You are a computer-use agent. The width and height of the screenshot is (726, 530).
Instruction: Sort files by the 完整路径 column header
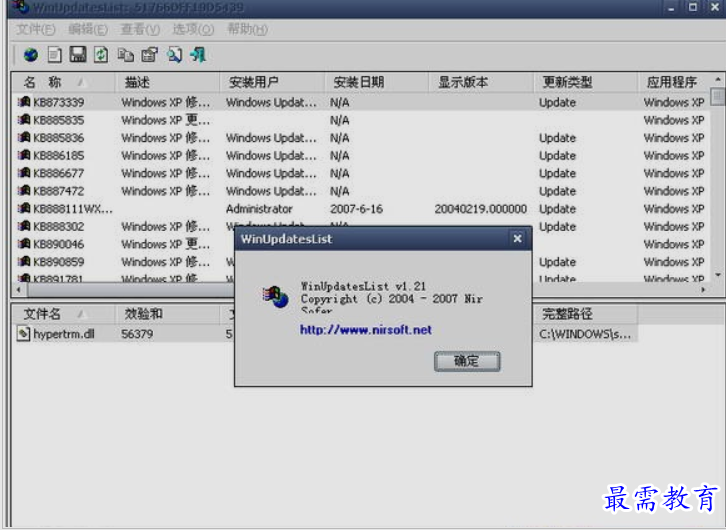(x=586, y=314)
